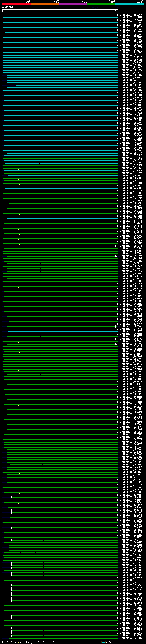Select UniRef100_A0LUD4
The width and height of the screenshot is (146, 644).
tap(131, 259)
